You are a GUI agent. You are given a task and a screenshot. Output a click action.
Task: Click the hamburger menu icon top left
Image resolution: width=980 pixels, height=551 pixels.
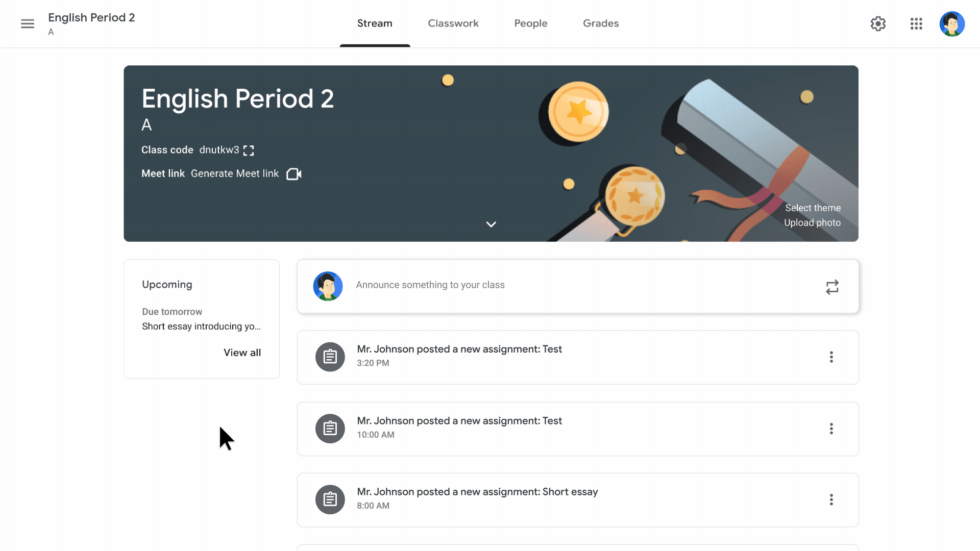point(28,23)
